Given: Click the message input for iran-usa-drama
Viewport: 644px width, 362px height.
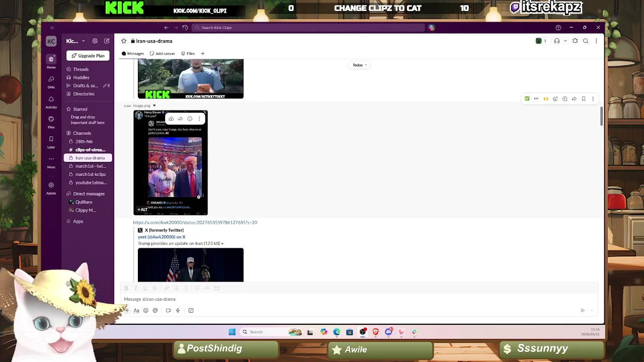Looking at the screenshot, I should coord(360,299).
